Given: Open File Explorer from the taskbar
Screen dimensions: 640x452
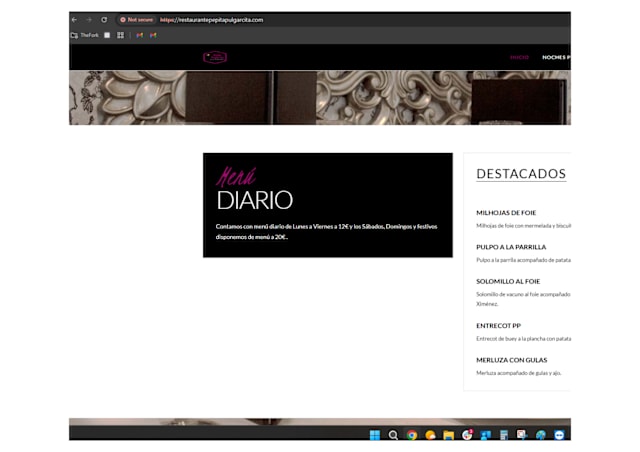Looking at the screenshot, I should [x=449, y=435].
